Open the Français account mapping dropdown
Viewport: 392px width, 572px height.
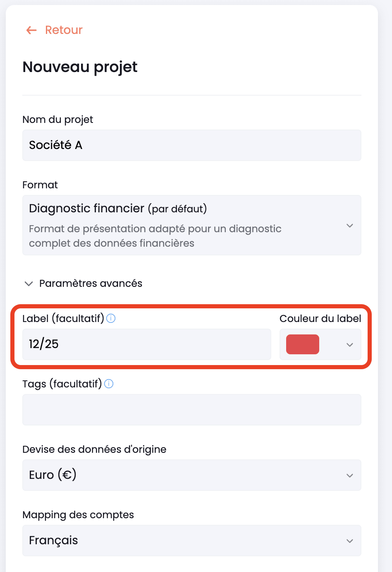click(192, 541)
